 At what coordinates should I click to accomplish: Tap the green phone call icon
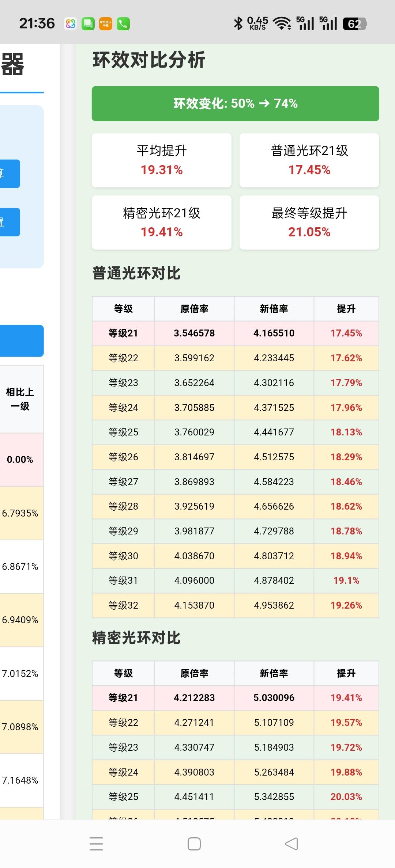pyautogui.click(x=123, y=24)
